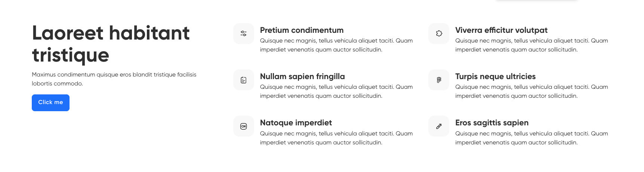Open the Eros sagittis sapien heading
Viewport: 644px width, 172px height.
[x=492, y=123]
